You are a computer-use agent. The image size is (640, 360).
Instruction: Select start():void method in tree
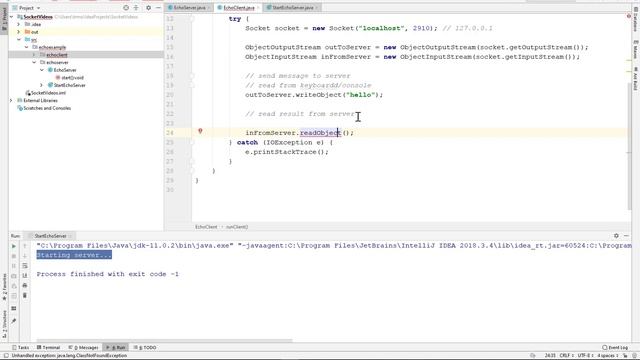pos(72,78)
